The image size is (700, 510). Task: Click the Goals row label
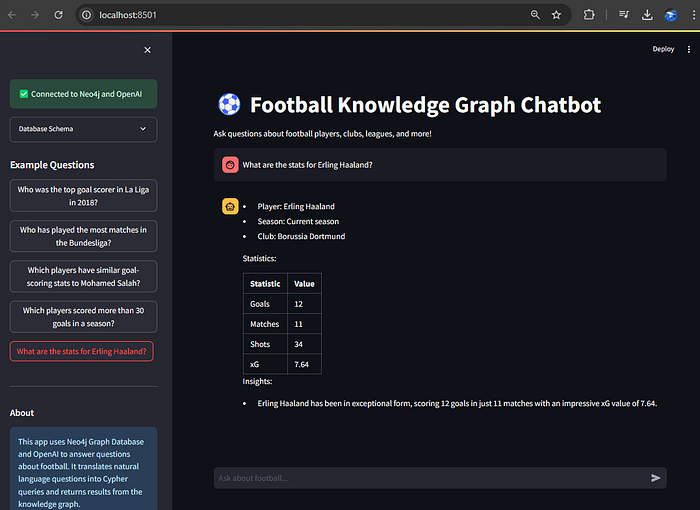pos(260,304)
